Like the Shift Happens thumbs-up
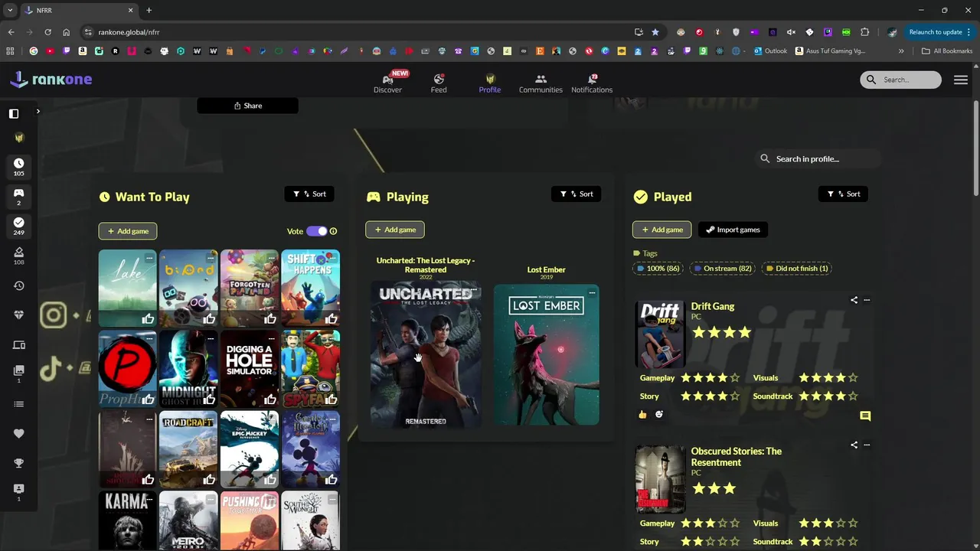 click(x=331, y=319)
